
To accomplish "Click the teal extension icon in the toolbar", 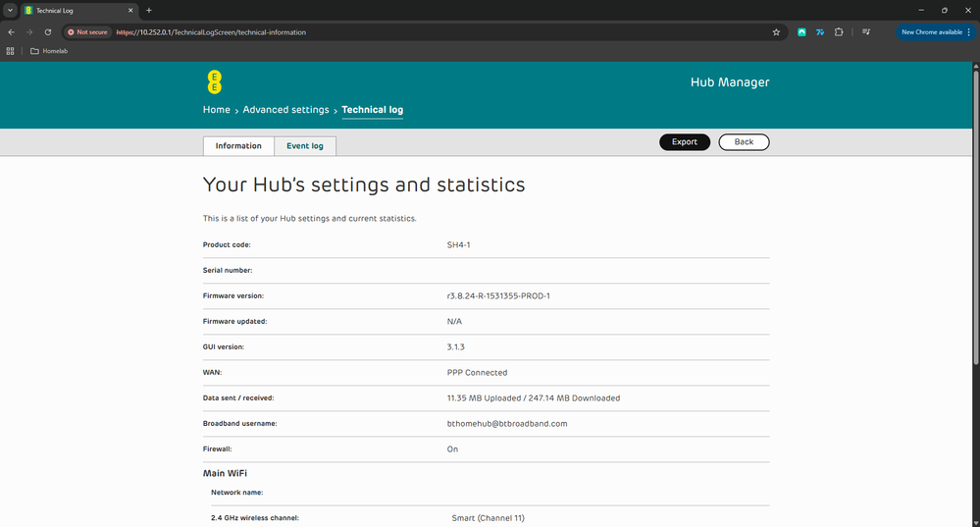I will [801, 31].
